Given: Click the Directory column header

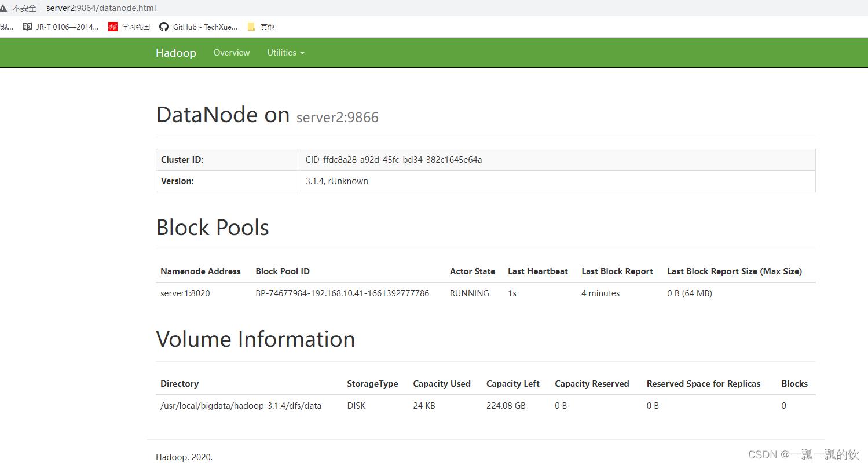Looking at the screenshot, I should point(180,384).
